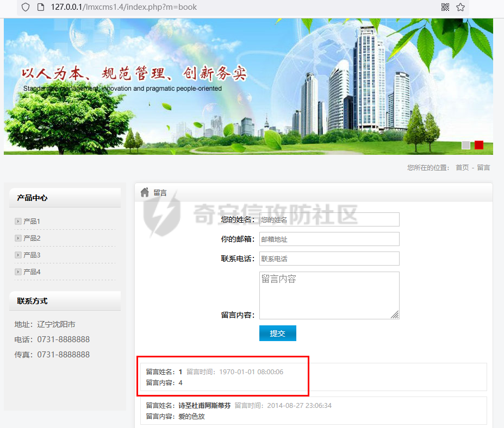
Task: Click the home icon beside 留言 heading
Action: (145, 192)
